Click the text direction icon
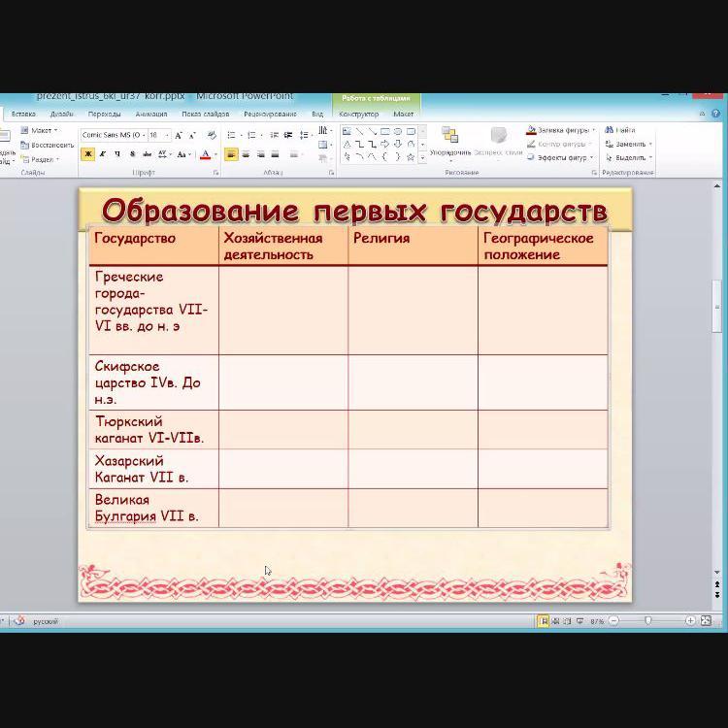 pos(324,130)
